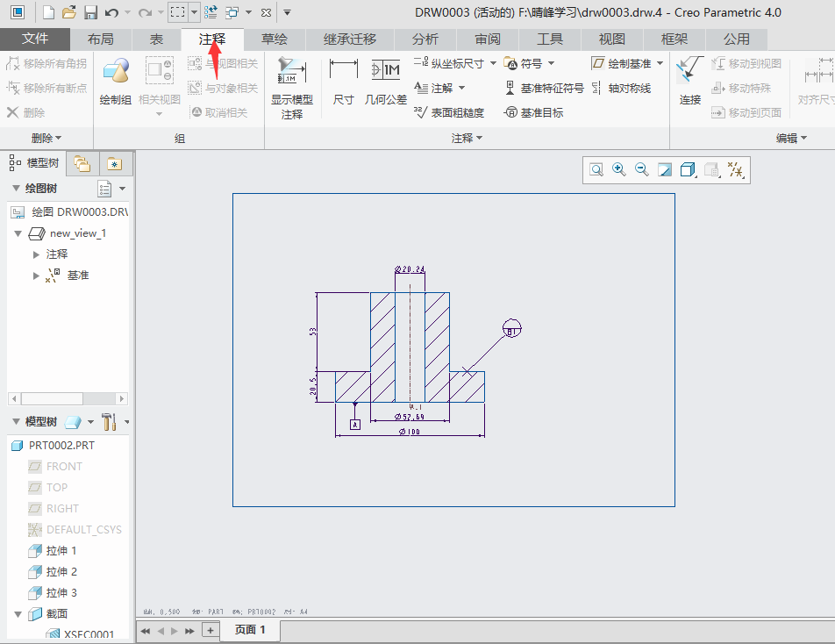Click the Regenerate icon in quick access toolbar
835x644 pixels.
click(211, 12)
